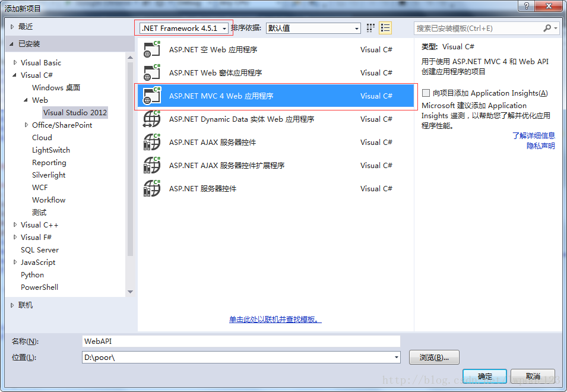Open the .NET Framework 4.5.1 dropdown
This screenshot has width=567, height=392.
(x=184, y=28)
